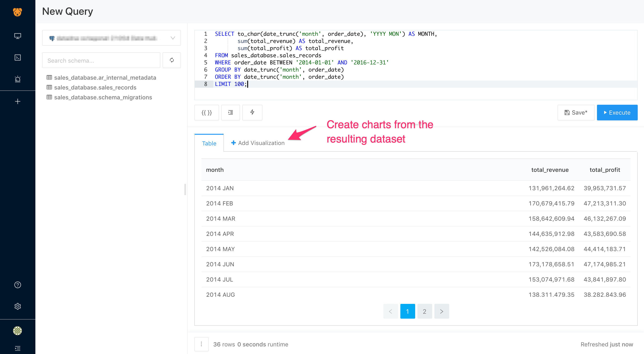This screenshot has width=644, height=354.
Task: Click the globe/network icon at bottom-left
Action: tap(17, 331)
